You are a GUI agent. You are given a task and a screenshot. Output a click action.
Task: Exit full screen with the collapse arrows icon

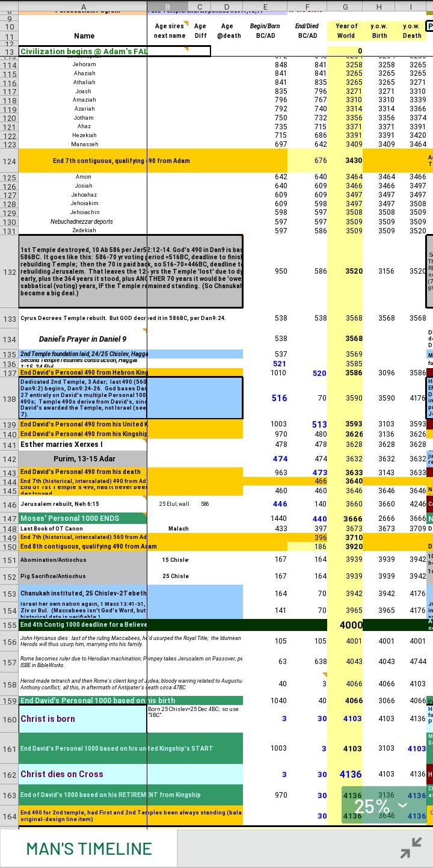point(411,848)
